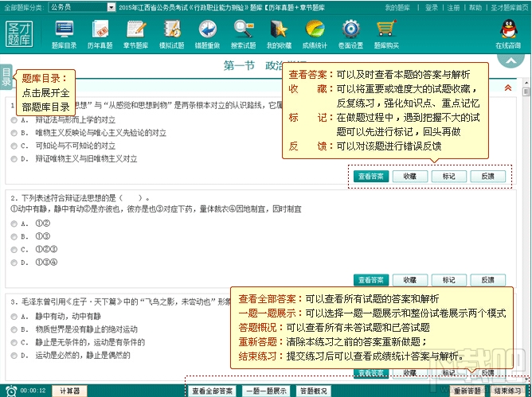
Task: Click 收藏 for question 2
Action: [410, 280]
